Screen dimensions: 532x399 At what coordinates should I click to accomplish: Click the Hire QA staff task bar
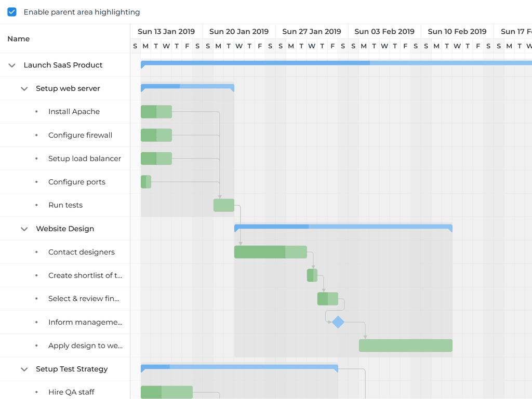pyautogui.click(x=166, y=392)
